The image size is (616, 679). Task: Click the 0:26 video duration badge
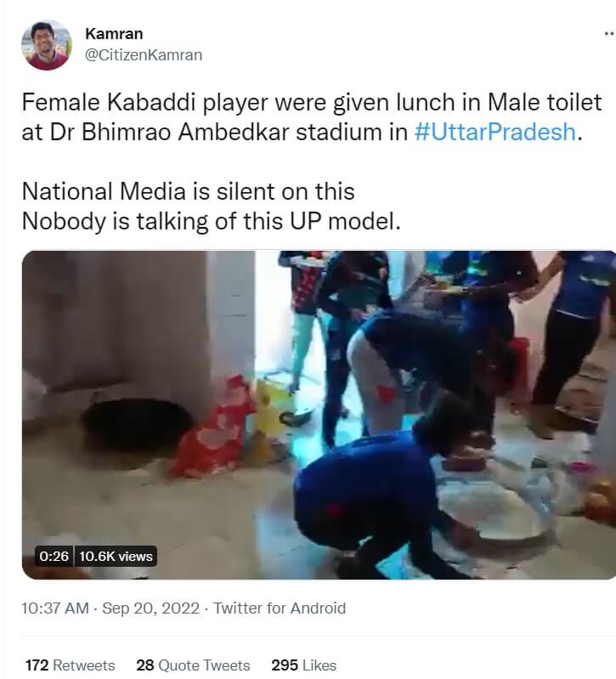(54, 557)
